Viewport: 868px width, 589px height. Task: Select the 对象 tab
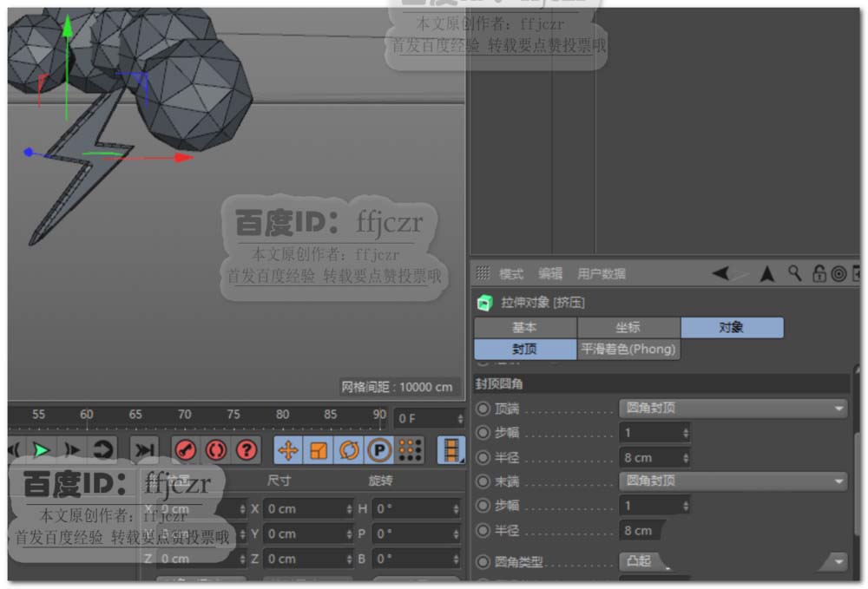[x=732, y=327]
